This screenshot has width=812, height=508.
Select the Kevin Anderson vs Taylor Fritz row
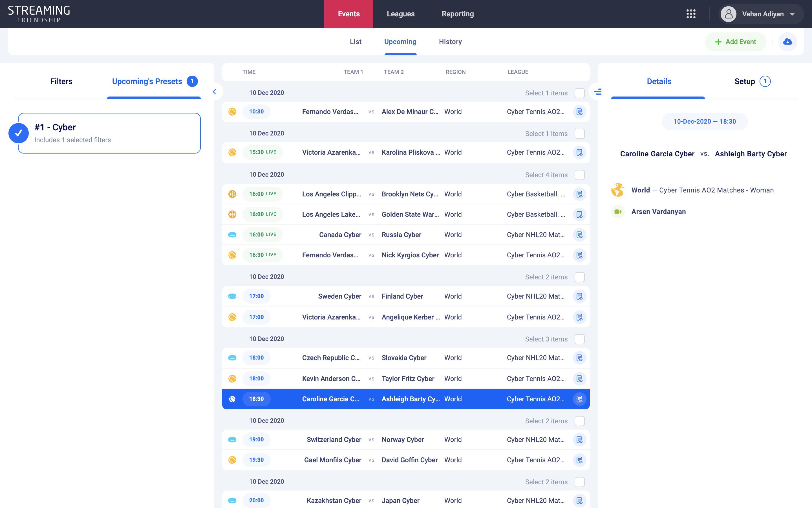pyautogui.click(x=406, y=379)
